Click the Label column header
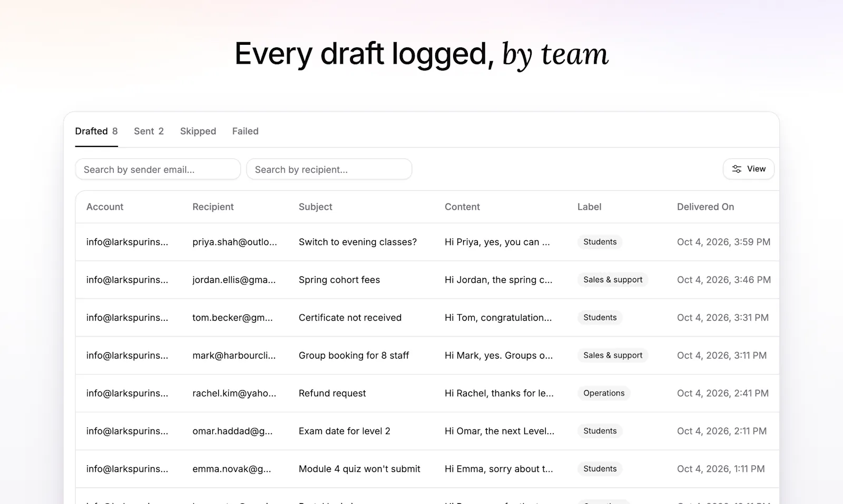 pyautogui.click(x=589, y=207)
